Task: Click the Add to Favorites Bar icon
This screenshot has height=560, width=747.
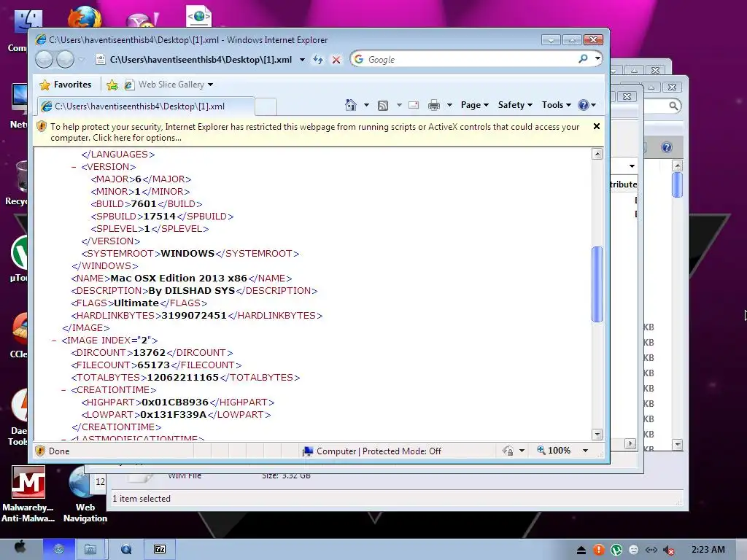Action: [112, 85]
